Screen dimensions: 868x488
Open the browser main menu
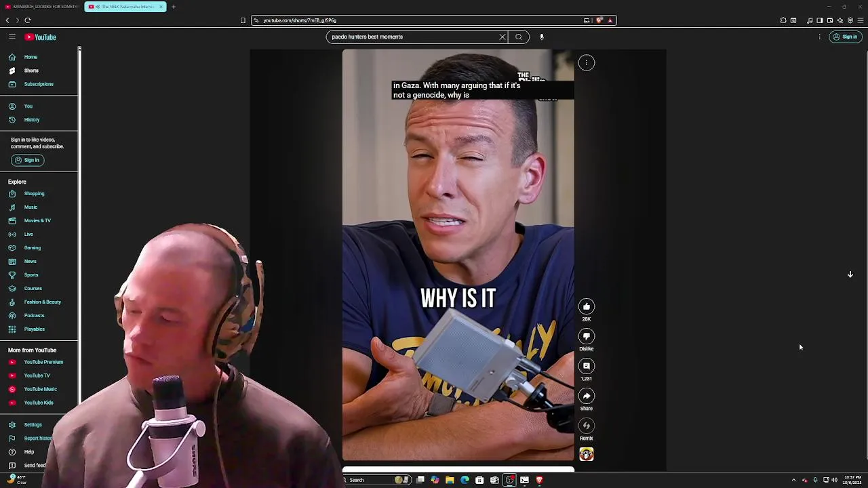coord(861,20)
